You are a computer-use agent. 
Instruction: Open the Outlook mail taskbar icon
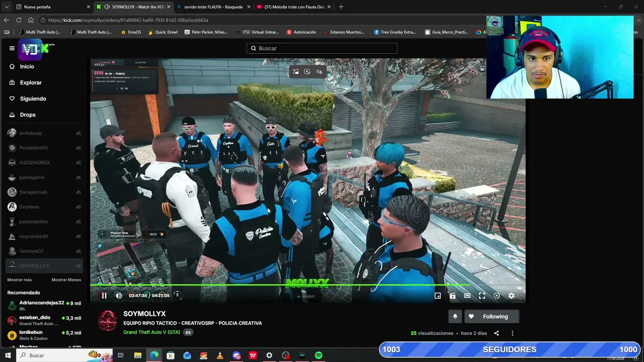pyautogui.click(x=187, y=355)
